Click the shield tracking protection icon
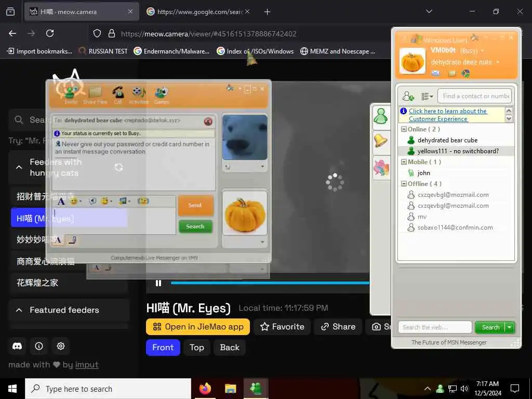The height and width of the screenshot is (399, 532). click(97, 33)
